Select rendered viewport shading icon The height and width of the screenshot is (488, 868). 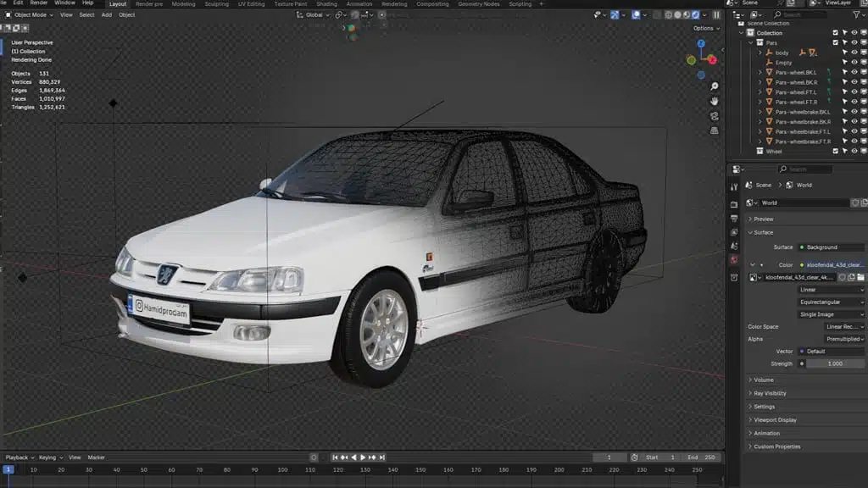pos(696,15)
